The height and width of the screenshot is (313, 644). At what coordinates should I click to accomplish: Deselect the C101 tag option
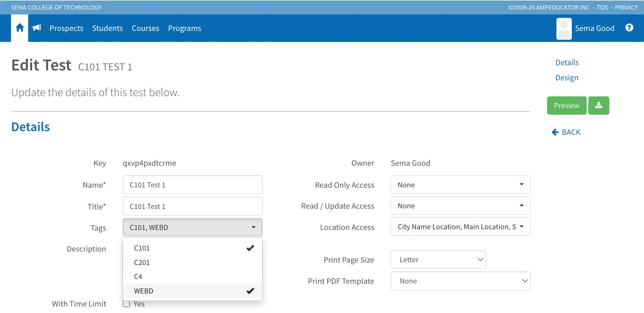coord(192,248)
